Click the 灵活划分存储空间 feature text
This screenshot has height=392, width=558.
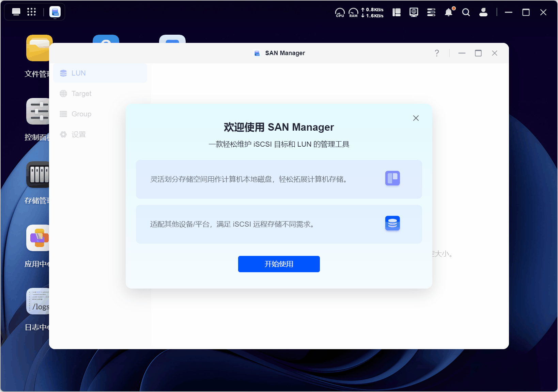pos(249,179)
